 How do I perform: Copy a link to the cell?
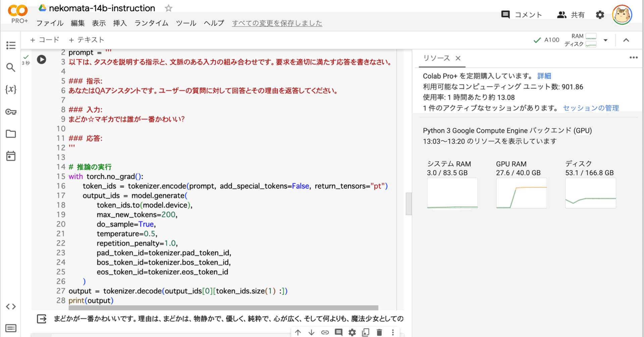pos(325,332)
